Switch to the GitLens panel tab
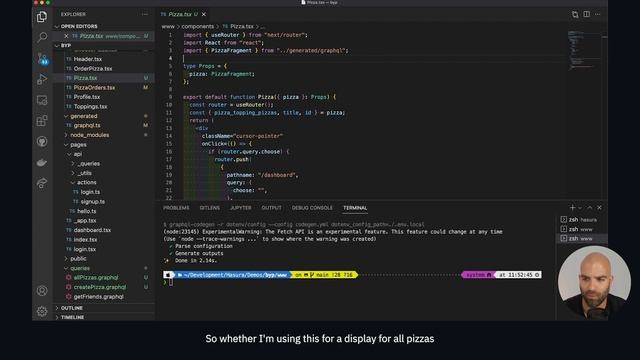The width and height of the screenshot is (640, 360). pyautogui.click(x=210, y=208)
